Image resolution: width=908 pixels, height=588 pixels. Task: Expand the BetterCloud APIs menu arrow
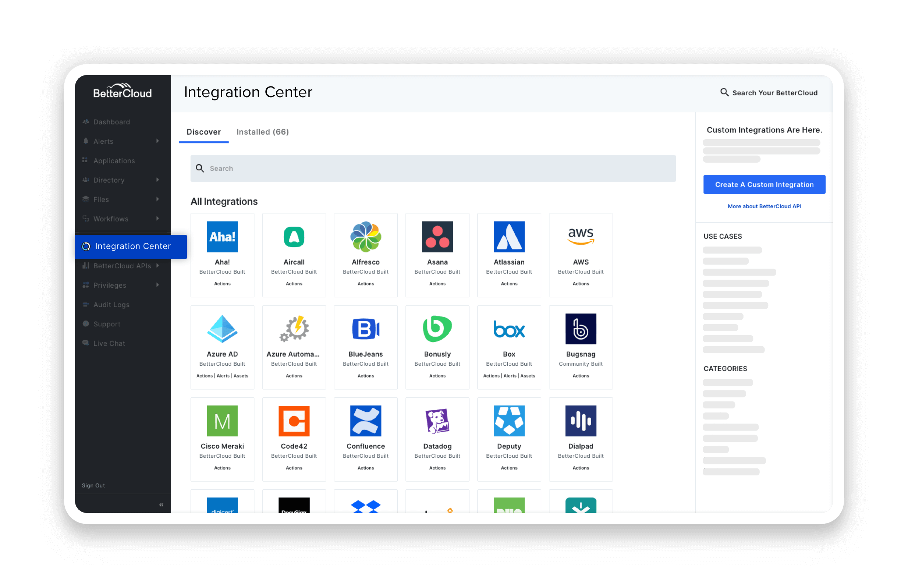(x=157, y=265)
